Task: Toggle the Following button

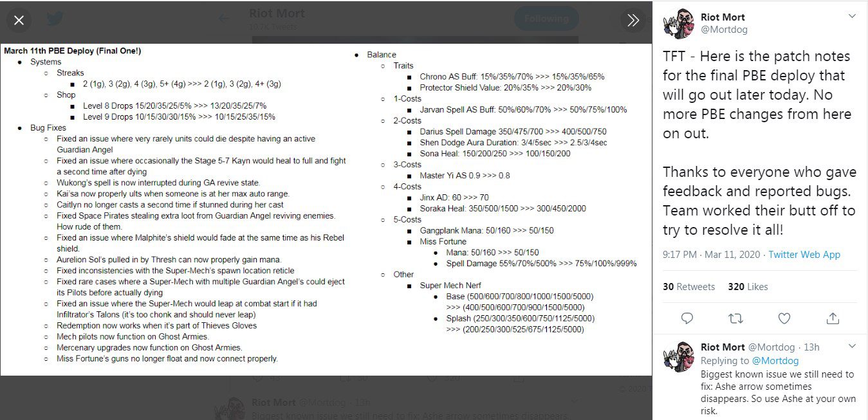Action: click(x=546, y=19)
